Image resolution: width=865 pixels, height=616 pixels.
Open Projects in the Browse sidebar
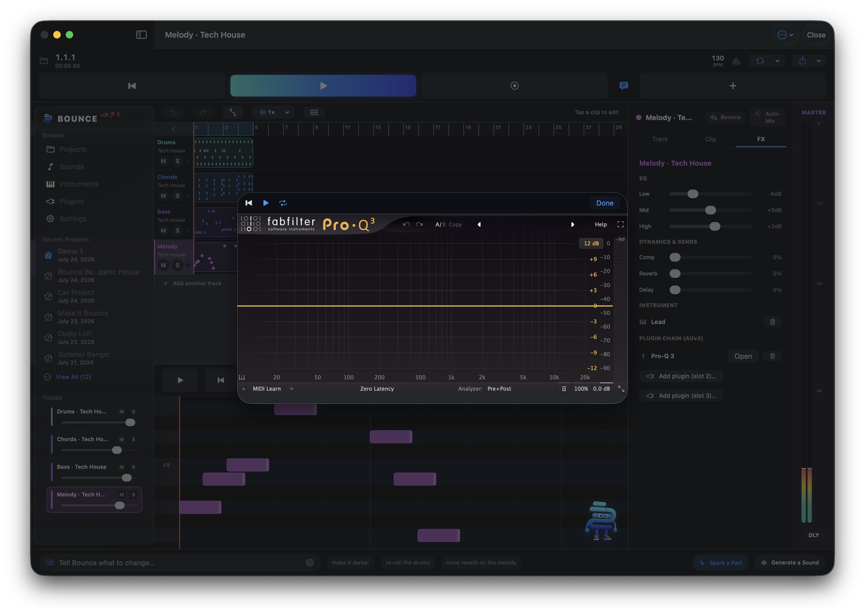pyautogui.click(x=95, y=149)
